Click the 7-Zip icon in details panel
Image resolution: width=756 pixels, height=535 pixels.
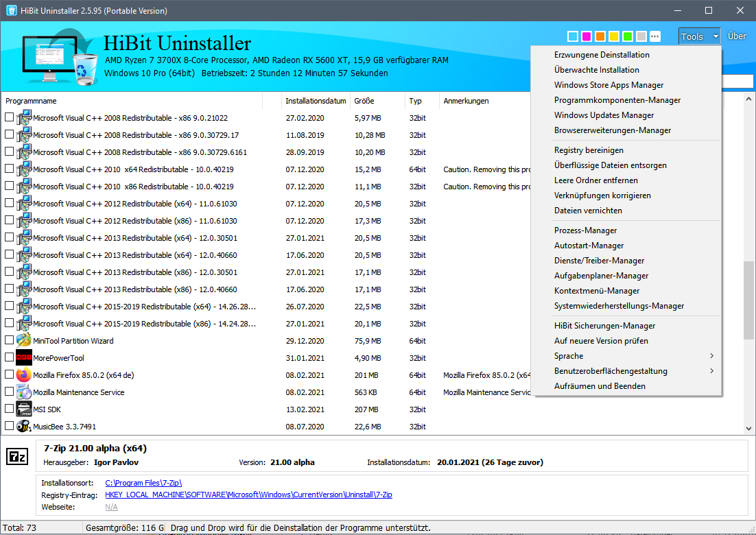click(x=17, y=456)
